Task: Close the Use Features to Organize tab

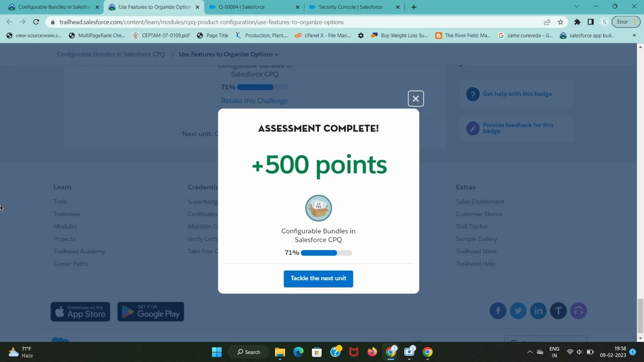Action: (197, 7)
